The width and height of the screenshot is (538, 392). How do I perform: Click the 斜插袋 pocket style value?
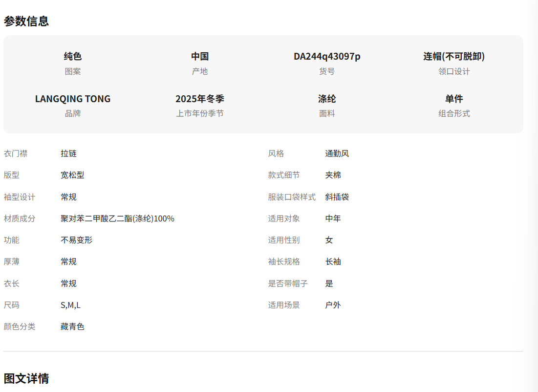(x=337, y=197)
